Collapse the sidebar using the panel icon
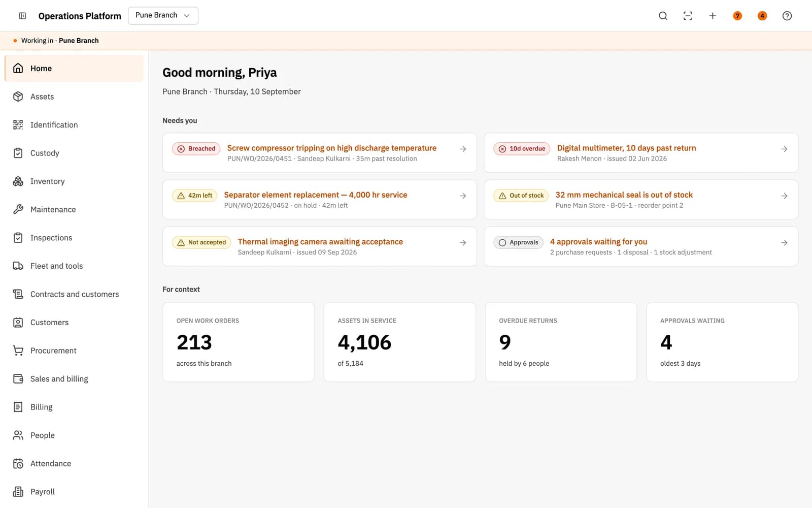Viewport: 812px width, 508px height. click(22, 16)
